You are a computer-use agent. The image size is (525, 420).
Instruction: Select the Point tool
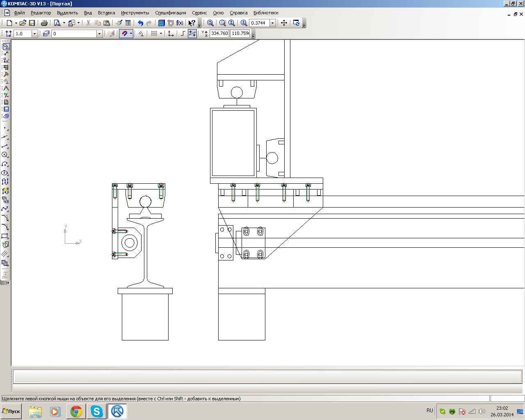click(5, 128)
